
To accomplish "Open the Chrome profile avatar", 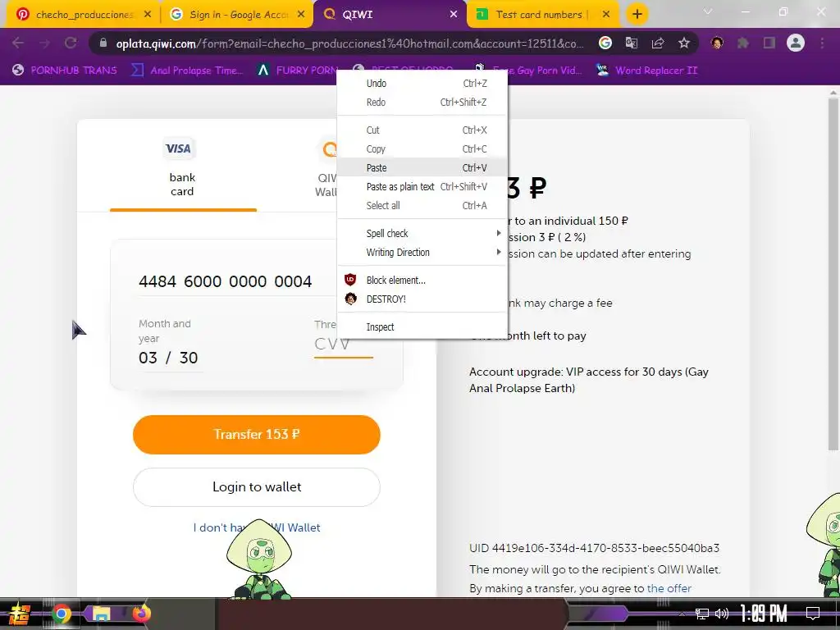I will [x=796, y=43].
